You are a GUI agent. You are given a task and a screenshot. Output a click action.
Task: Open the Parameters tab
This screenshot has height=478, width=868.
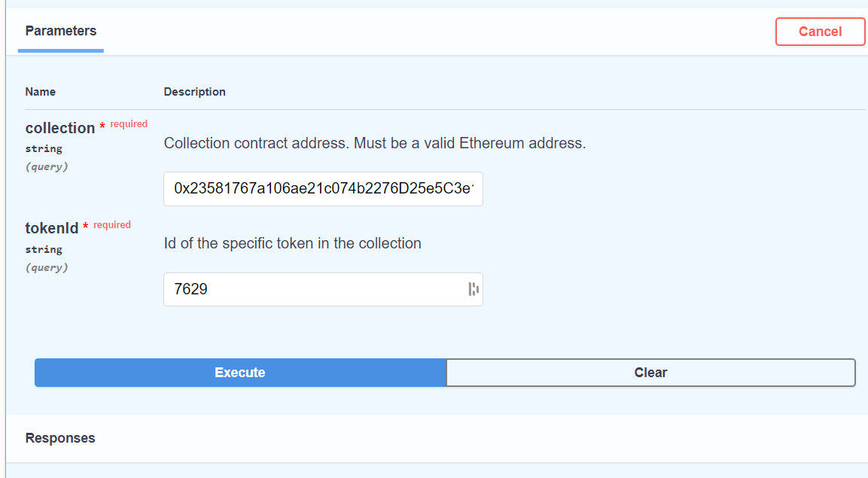coord(61,32)
